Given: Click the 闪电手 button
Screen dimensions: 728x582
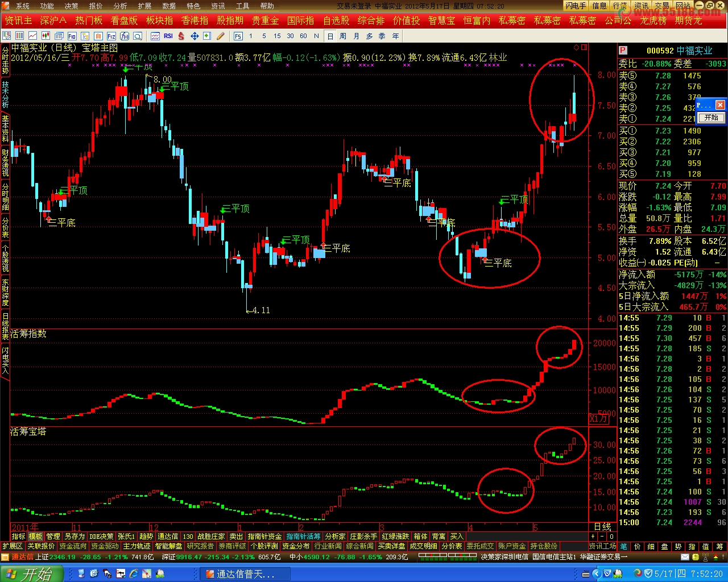Looking at the screenshot, I should (x=576, y=6).
